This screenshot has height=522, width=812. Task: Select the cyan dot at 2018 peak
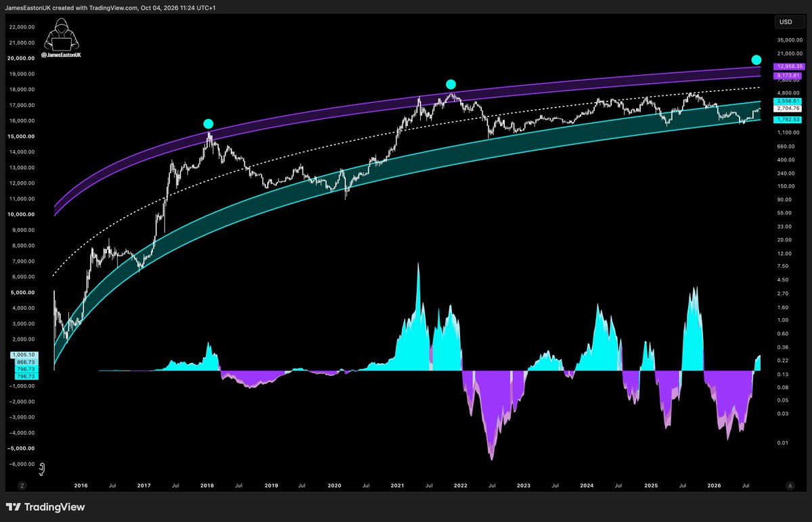pyautogui.click(x=208, y=124)
